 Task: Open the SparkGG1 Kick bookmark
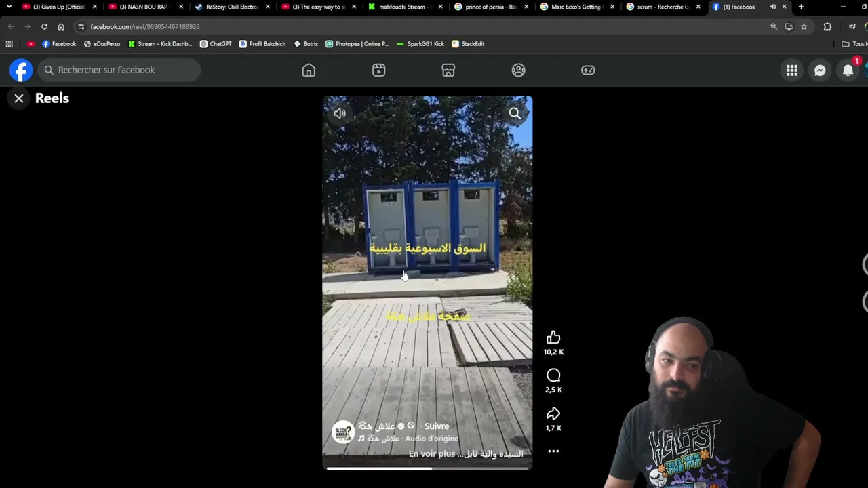420,44
